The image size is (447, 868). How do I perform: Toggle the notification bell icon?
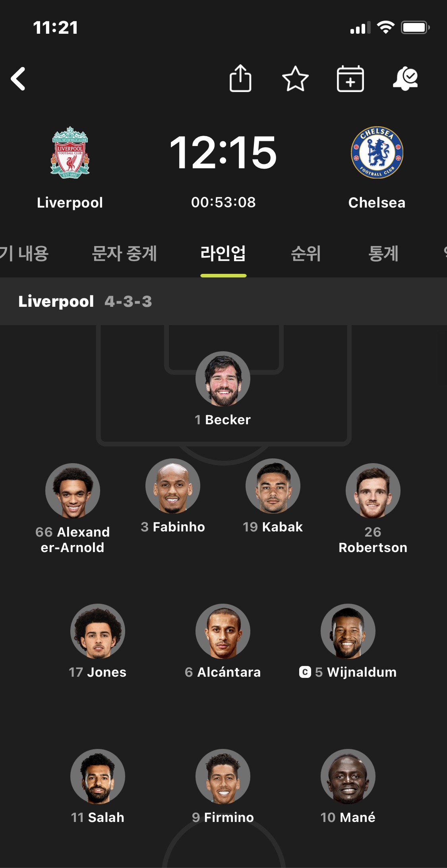(x=406, y=79)
